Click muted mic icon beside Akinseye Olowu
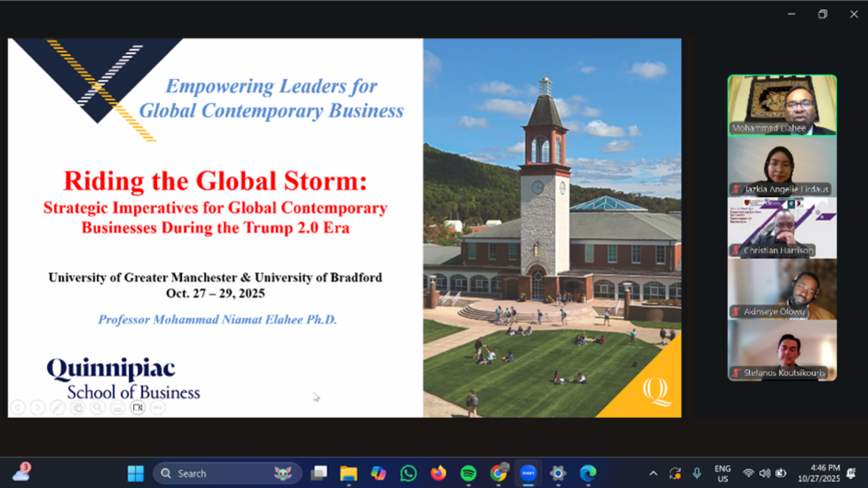This screenshot has height=488, width=868. pyautogui.click(x=736, y=312)
